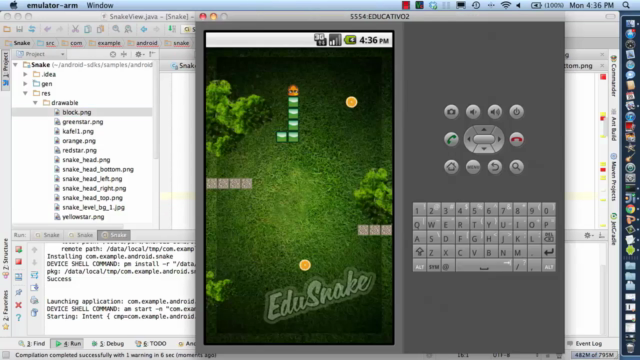This screenshot has height=360, width=640.
Task: Click the Run panel settings gear
Action: 587,235
